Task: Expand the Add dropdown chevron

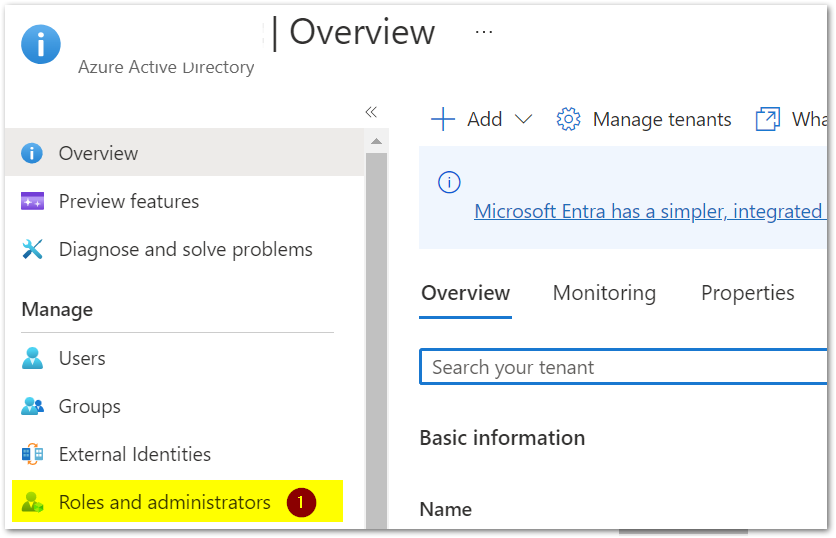Action: (524, 119)
